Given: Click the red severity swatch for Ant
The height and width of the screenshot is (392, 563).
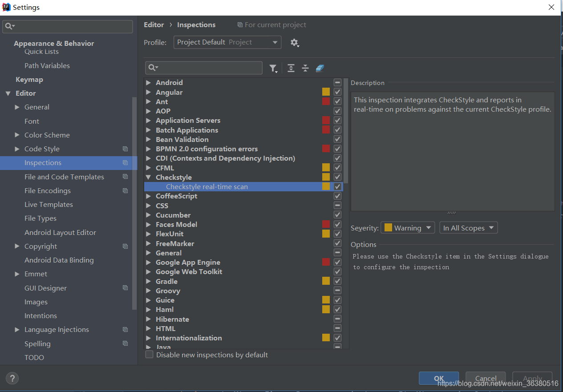Looking at the screenshot, I should 326,101.
